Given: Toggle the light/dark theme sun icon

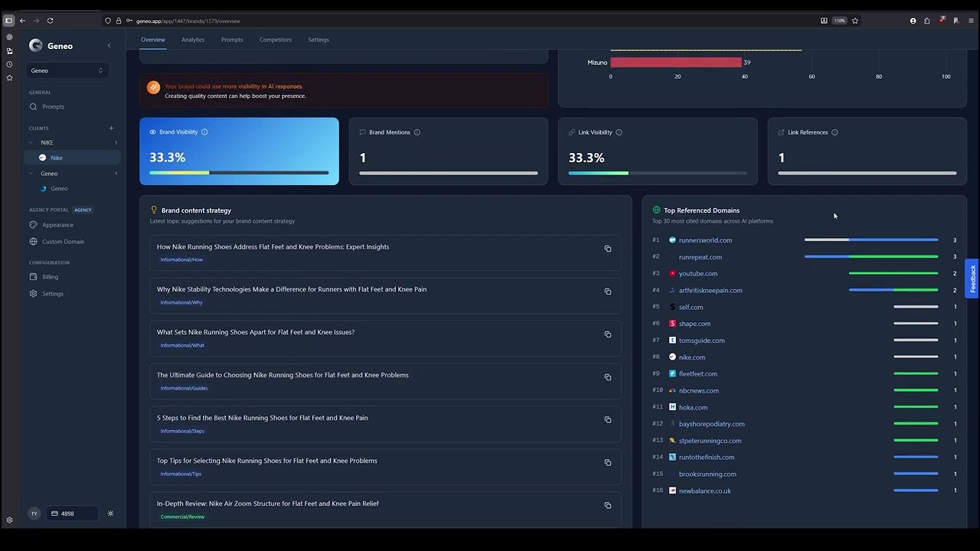Looking at the screenshot, I should (110, 514).
